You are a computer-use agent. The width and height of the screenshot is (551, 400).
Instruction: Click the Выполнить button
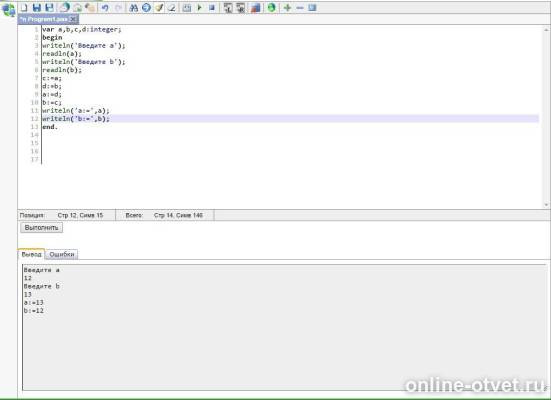click(x=41, y=227)
